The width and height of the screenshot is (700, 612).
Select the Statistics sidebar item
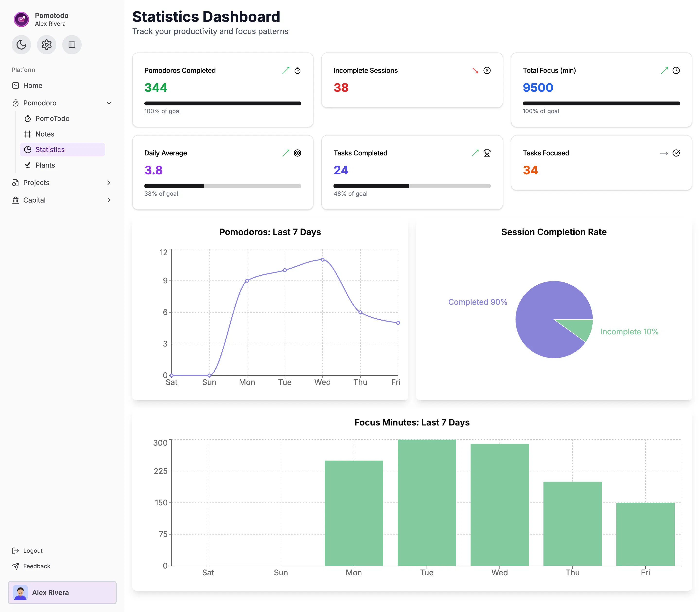point(62,150)
